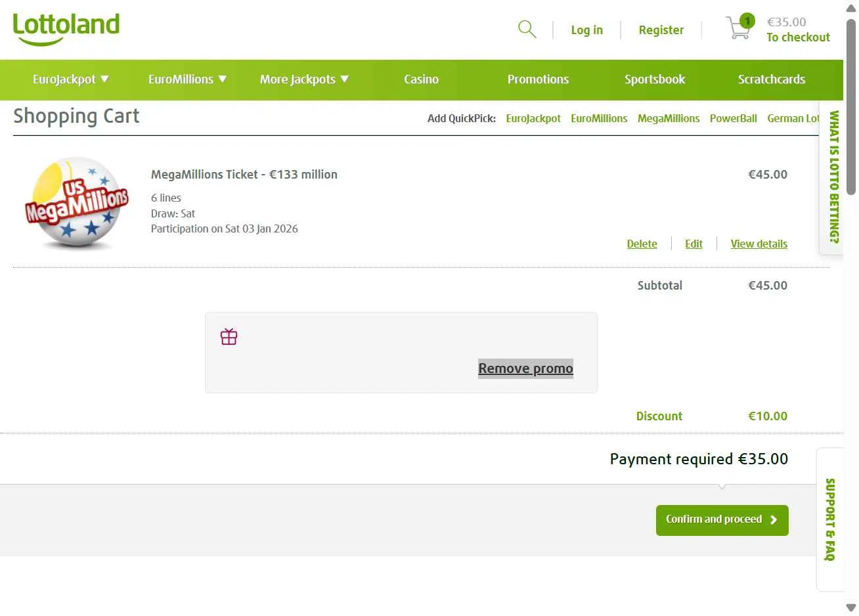Edit the MegaMillions ticket

click(694, 244)
